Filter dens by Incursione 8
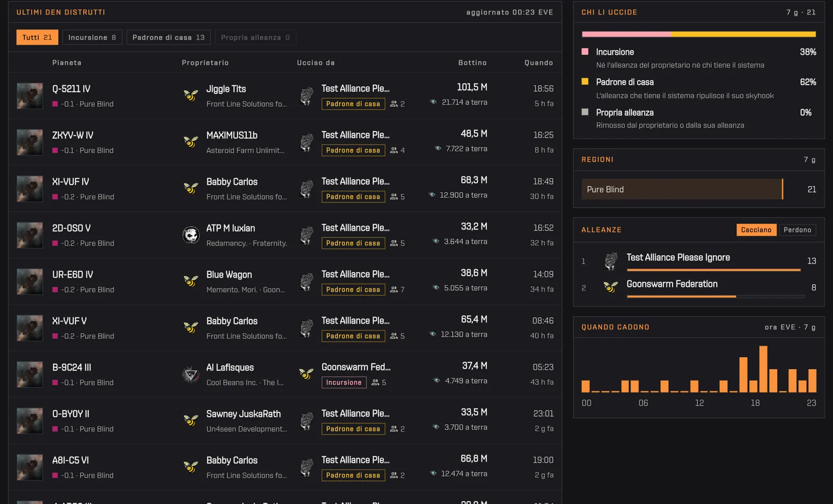This screenshot has width=833, height=504. click(x=92, y=37)
